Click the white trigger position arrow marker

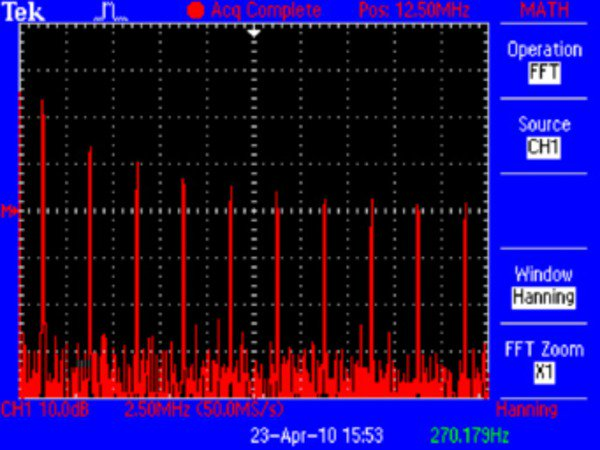254,32
